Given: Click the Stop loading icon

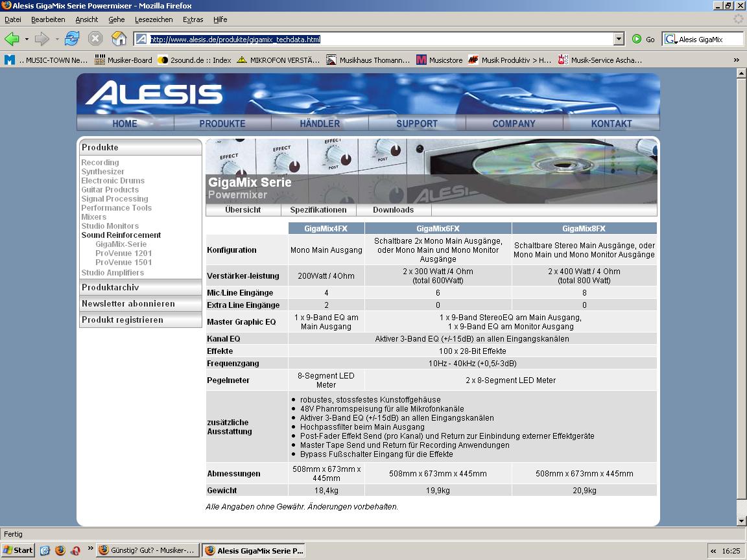Looking at the screenshot, I should (x=95, y=39).
